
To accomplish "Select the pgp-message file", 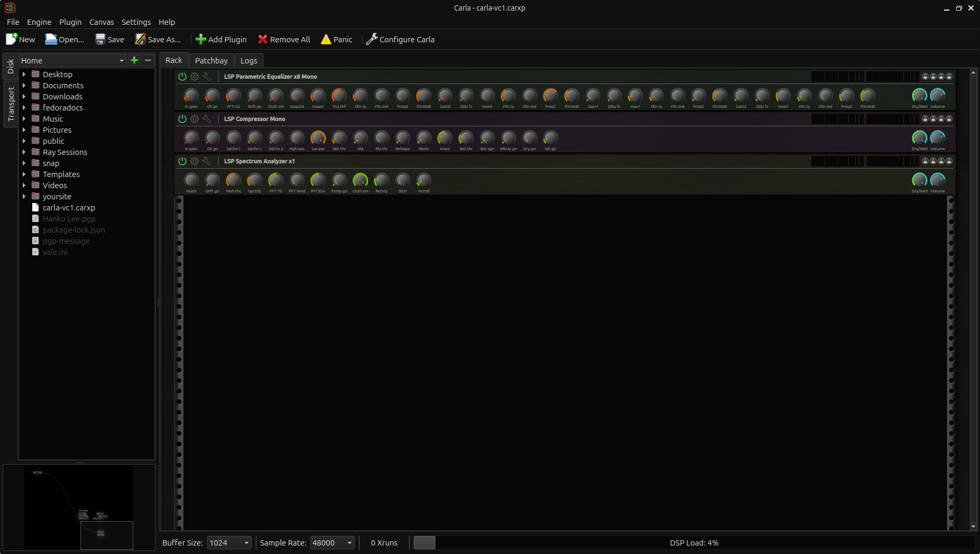I will tap(66, 241).
